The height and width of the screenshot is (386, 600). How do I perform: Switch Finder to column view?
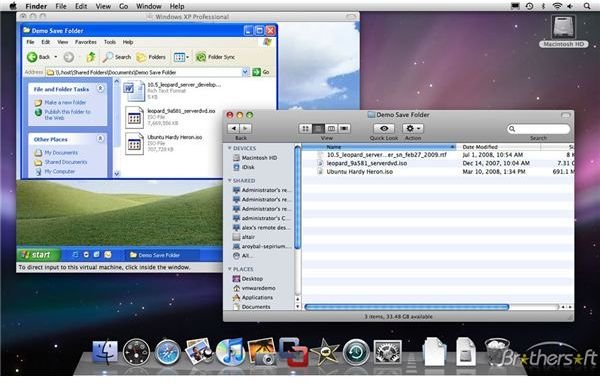(x=331, y=129)
